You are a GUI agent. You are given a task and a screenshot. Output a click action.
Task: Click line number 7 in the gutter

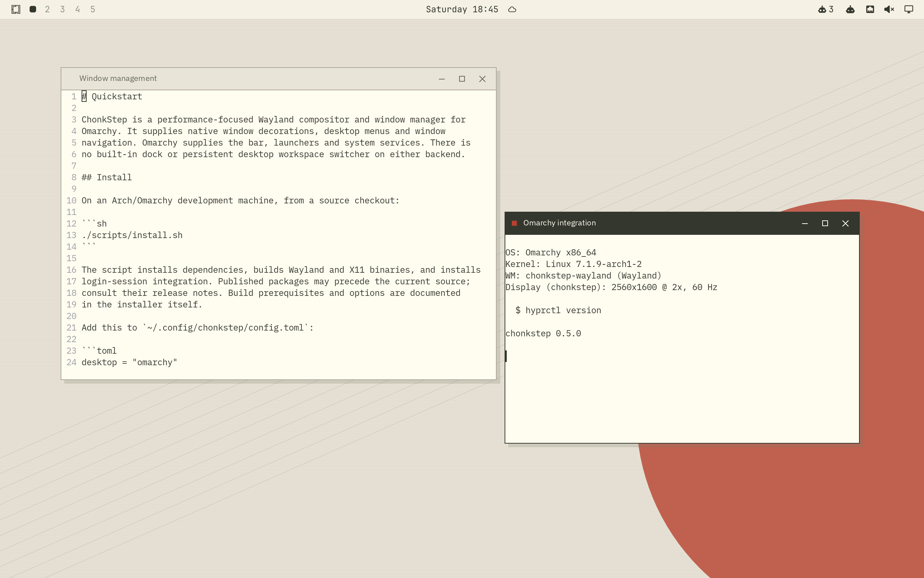pyautogui.click(x=74, y=166)
